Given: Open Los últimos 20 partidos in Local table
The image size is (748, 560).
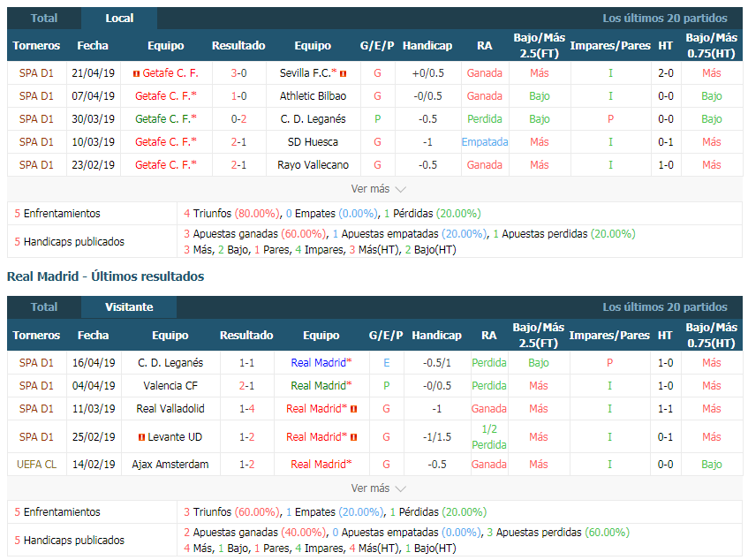Looking at the screenshot, I should click(x=664, y=19).
